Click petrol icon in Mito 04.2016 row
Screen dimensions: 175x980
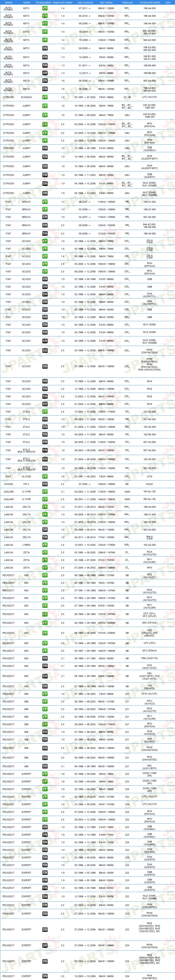(45, 16)
